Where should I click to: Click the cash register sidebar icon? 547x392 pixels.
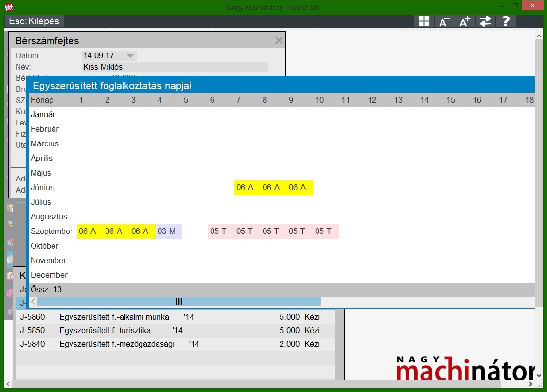(x=10, y=224)
